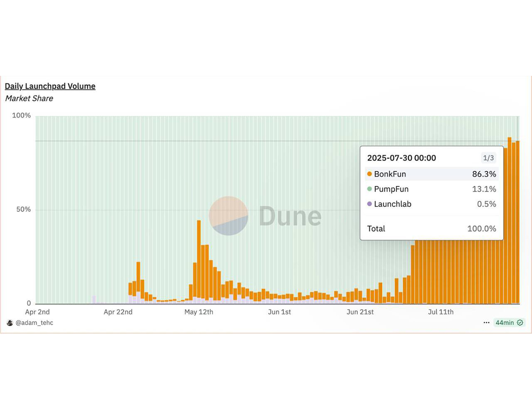Click the 100% y-axis label
Image resolution: width=532 pixels, height=410 pixels.
pos(21,116)
